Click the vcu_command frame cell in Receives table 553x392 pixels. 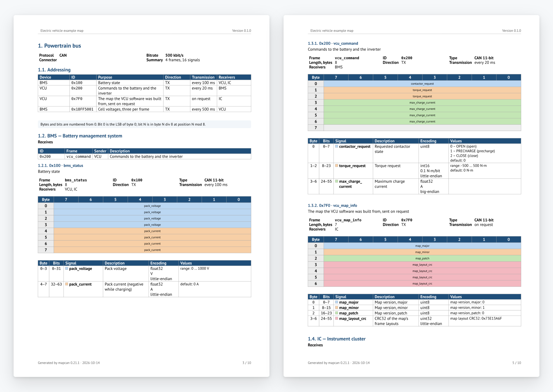(x=78, y=157)
